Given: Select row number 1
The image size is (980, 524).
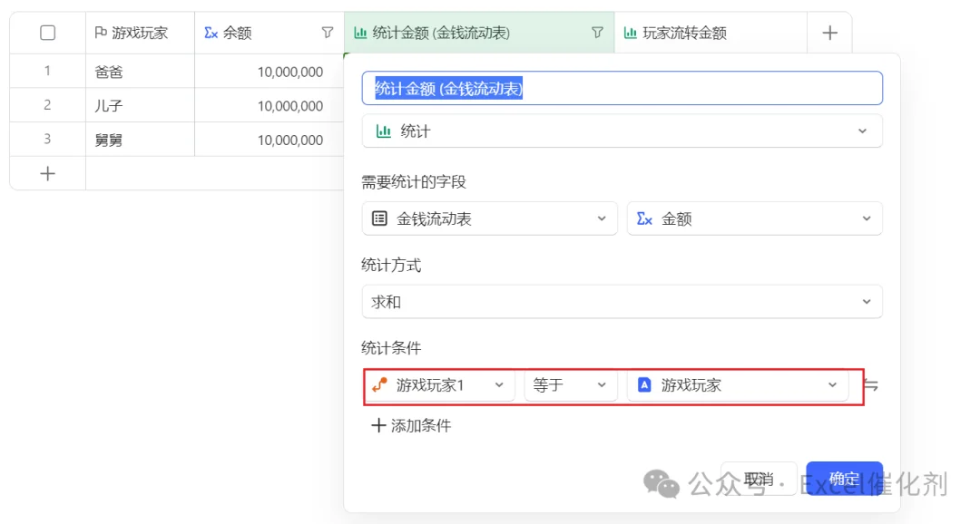Looking at the screenshot, I should tap(47, 72).
